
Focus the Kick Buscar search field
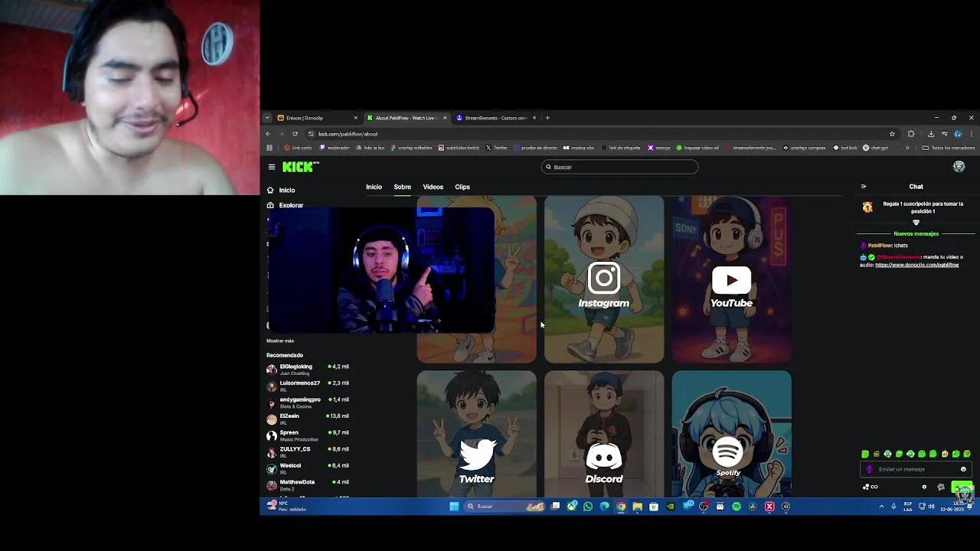click(620, 167)
